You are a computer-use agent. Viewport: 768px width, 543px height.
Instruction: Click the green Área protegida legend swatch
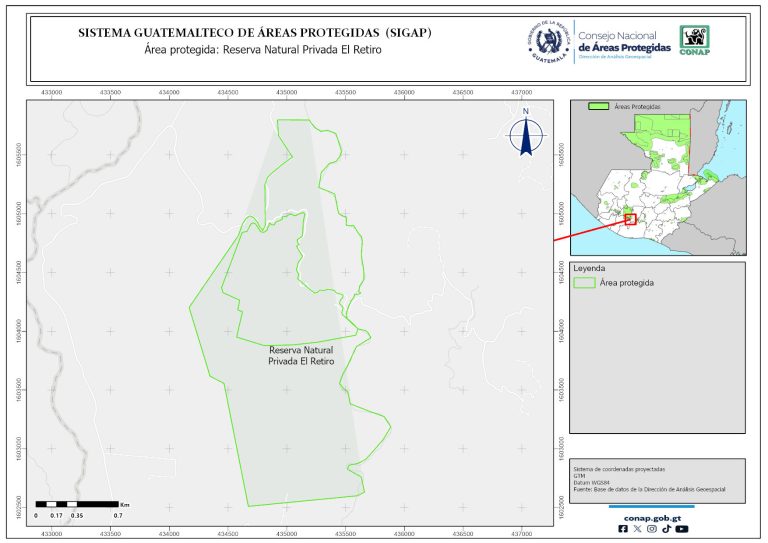point(583,283)
